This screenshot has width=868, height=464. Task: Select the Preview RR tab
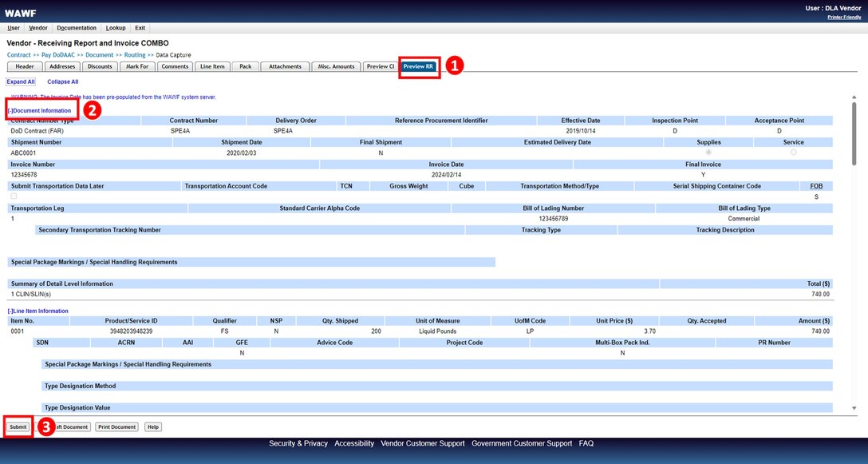tap(419, 66)
